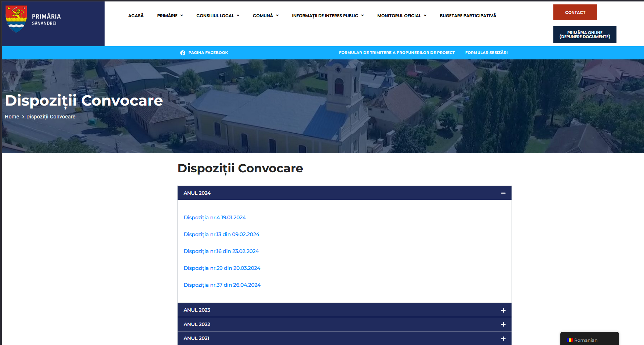Image resolution: width=644 pixels, height=345 pixels.
Task: Open Primăria Online document submission button
Action: (585, 35)
